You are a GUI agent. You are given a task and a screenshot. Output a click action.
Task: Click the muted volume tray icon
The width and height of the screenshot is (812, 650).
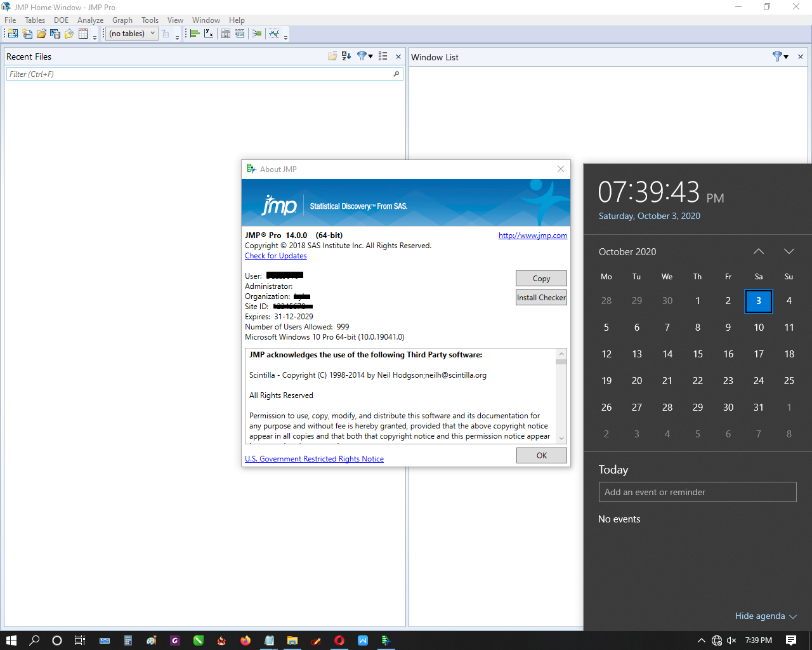pyautogui.click(x=731, y=640)
